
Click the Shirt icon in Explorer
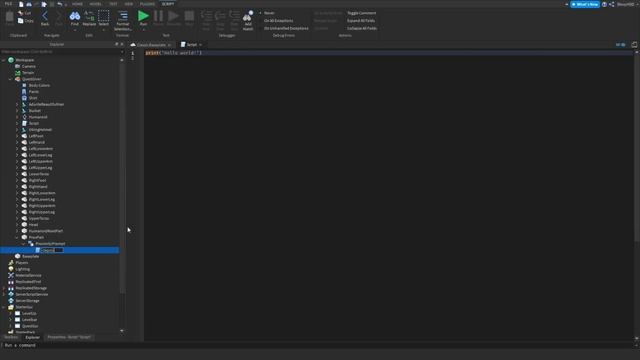pos(24,98)
